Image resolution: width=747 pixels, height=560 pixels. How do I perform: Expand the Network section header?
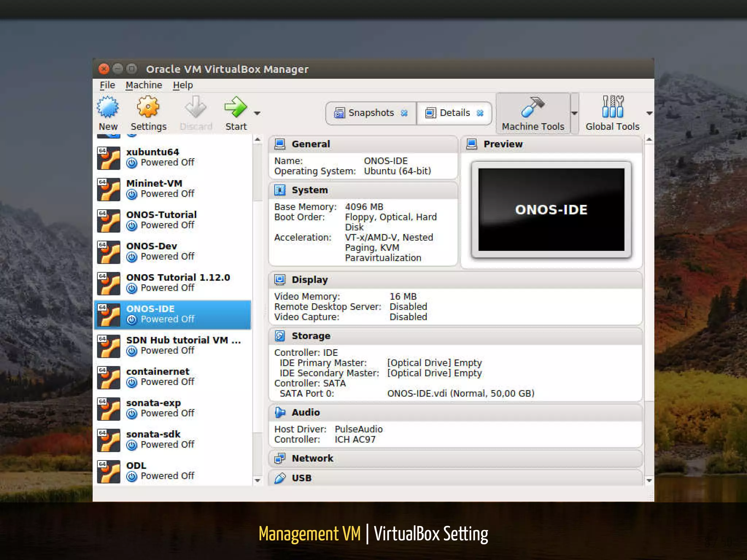456,459
